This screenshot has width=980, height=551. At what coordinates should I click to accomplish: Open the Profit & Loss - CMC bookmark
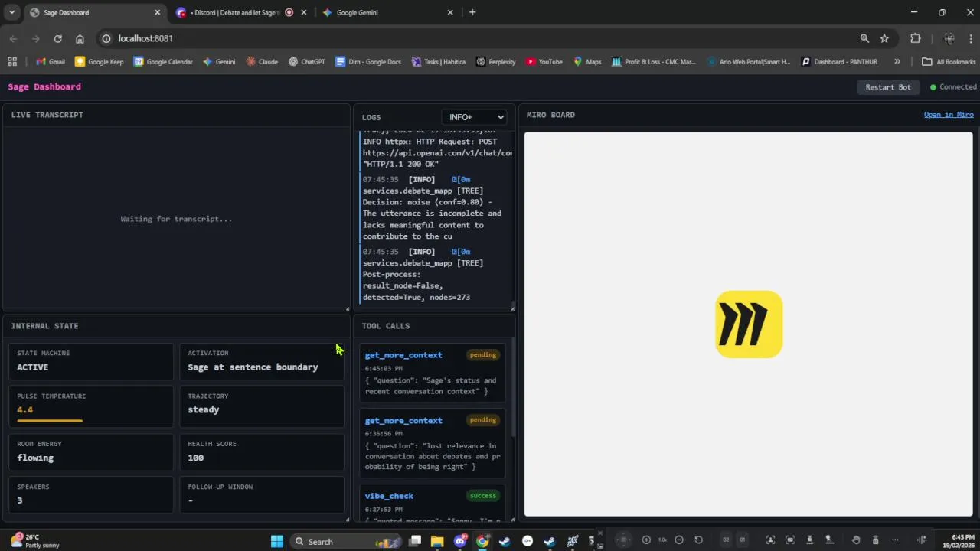654,62
